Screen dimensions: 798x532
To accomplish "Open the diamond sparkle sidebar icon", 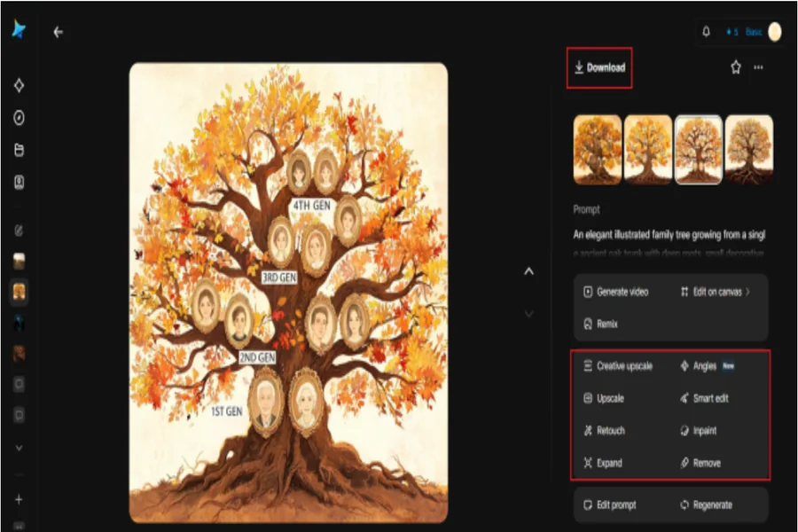I will (19, 85).
